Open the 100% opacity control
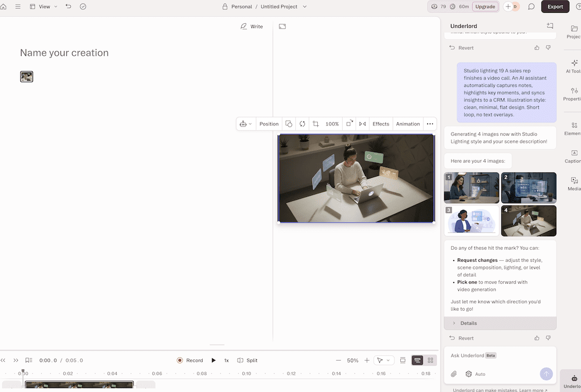This screenshot has height=392, width=581. click(x=332, y=124)
